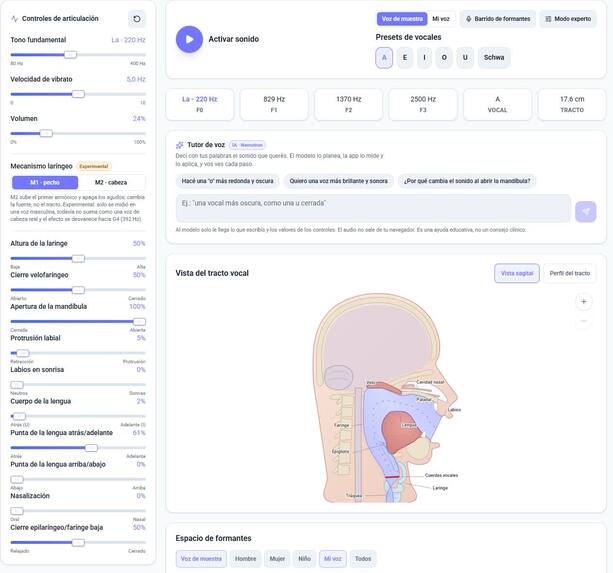Switch to Perfil del tracto tab
Screen dimensions: 613x573
[x=570, y=273]
